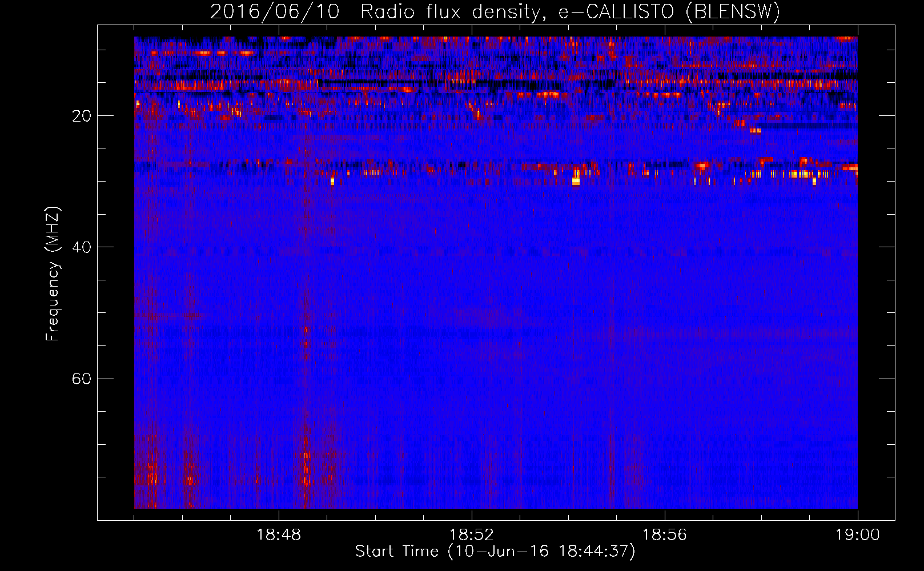Click the 19:00 time tick label
Image resolution: width=924 pixels, height=571 pixels.
pos(858,535)
